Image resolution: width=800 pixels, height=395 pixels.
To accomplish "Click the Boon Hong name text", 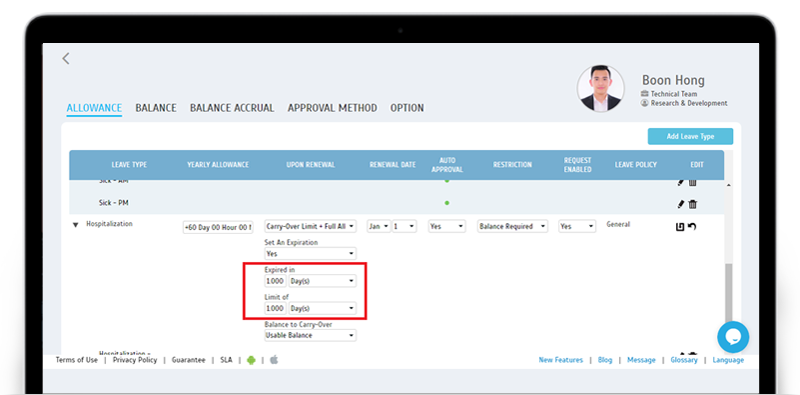I will pos(673,80).
